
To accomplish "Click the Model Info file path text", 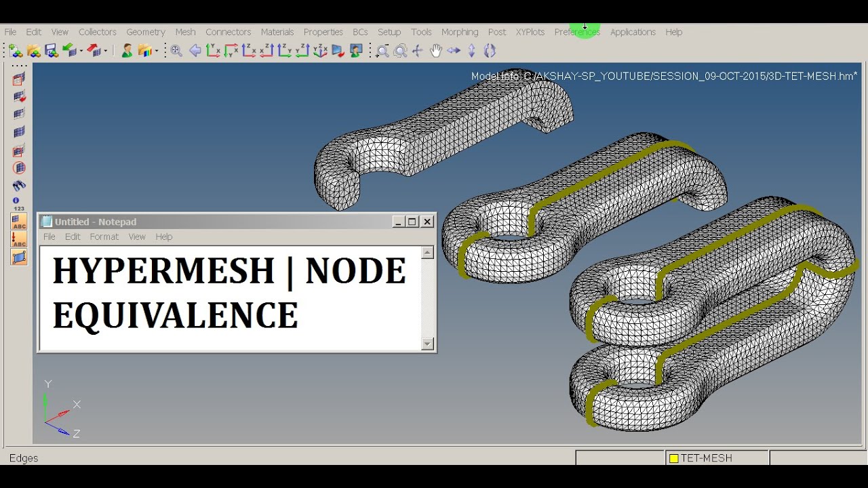I will click(665, 76).
